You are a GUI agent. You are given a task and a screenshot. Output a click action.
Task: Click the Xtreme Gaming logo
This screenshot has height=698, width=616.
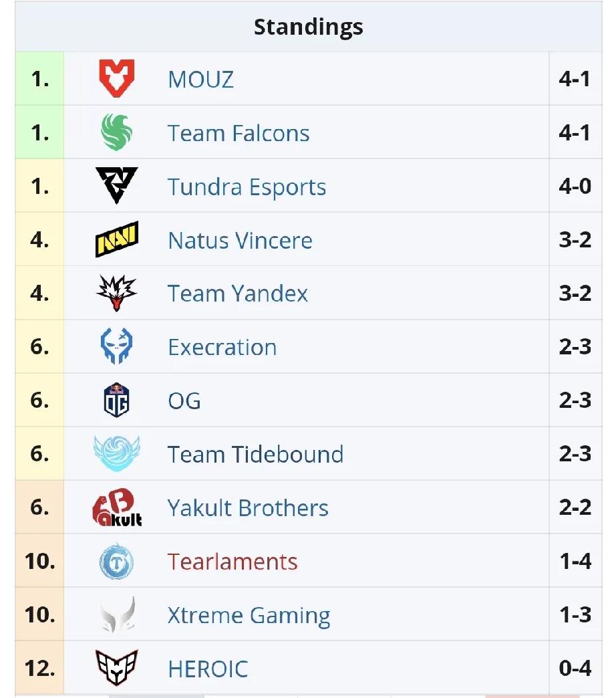click(x=117, y=615)
